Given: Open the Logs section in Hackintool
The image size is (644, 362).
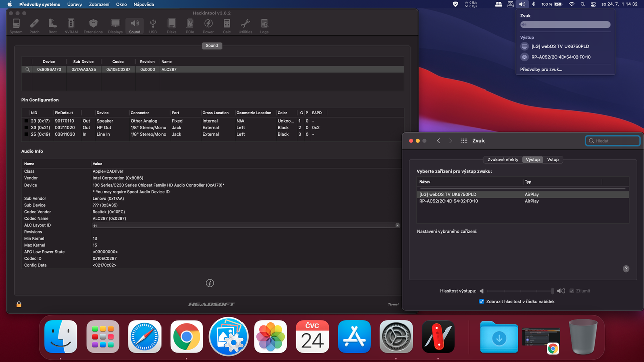Looking at the screenshot, I should [x=264, y=26].
